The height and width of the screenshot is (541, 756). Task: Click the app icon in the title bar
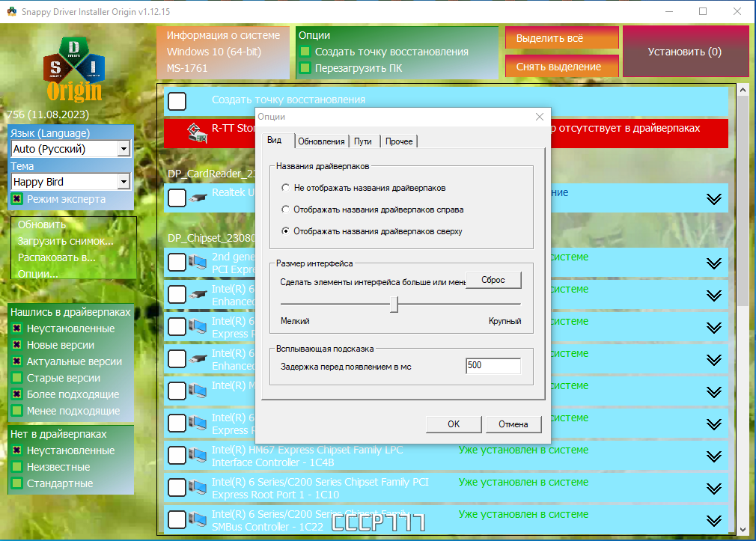(11, 11)
